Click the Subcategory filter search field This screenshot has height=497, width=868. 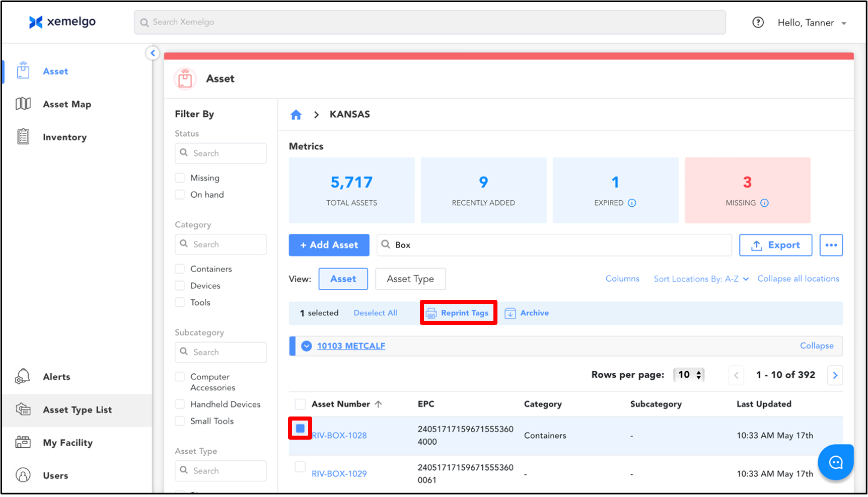[x=221, y=352]
